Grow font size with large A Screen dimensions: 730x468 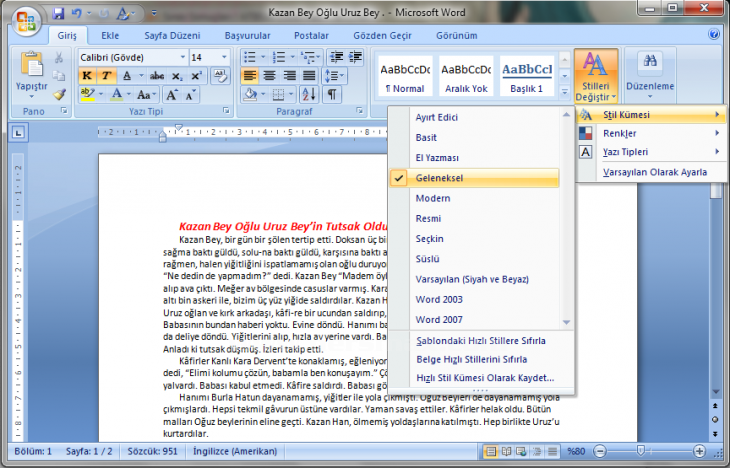click(x=171, y=95)
